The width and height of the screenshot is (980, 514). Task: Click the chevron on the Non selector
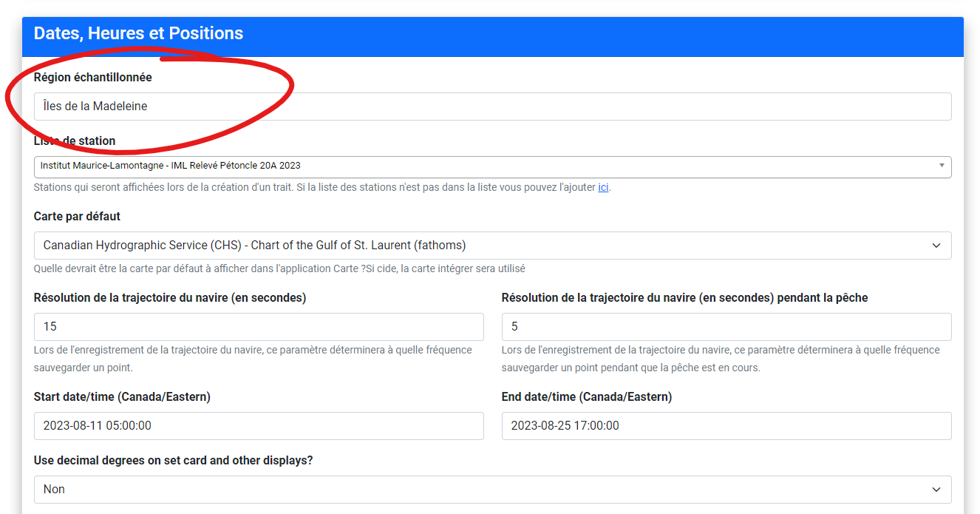click(x=936, y=490)
